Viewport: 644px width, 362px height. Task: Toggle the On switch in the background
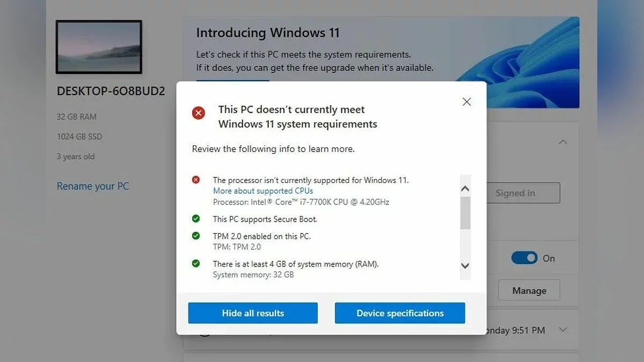tap(524, 258)
